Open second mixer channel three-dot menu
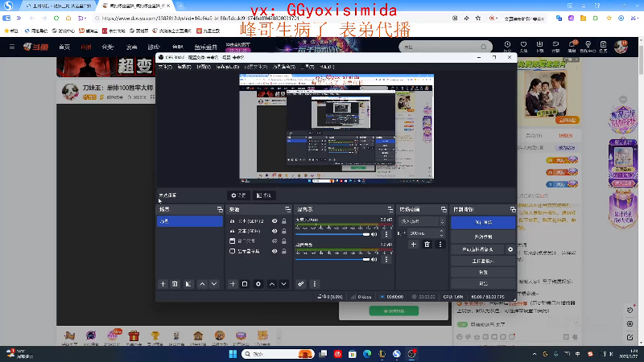Image resolution: width=644 pixels, height=362 pixels. pyautogui.click(x=386, y=259)
